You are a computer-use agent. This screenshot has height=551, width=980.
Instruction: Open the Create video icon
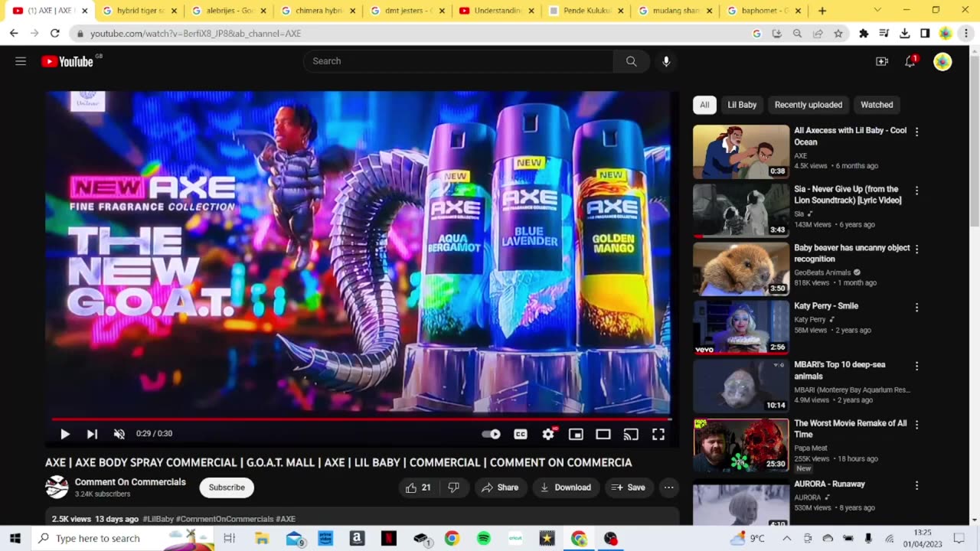click(882, 62)
